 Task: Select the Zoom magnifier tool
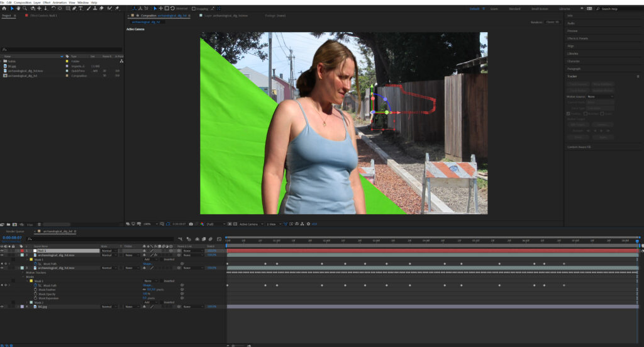[25, 9]
